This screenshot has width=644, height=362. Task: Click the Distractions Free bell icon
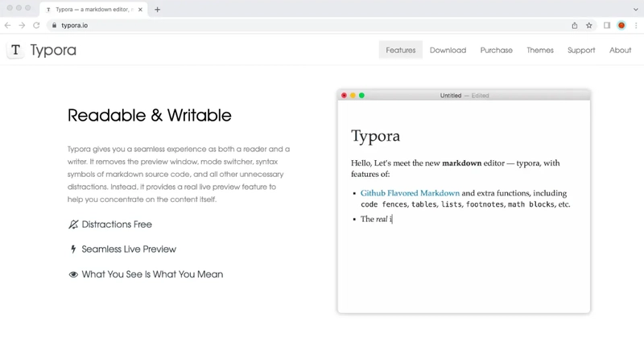click(x=73, y=224)
